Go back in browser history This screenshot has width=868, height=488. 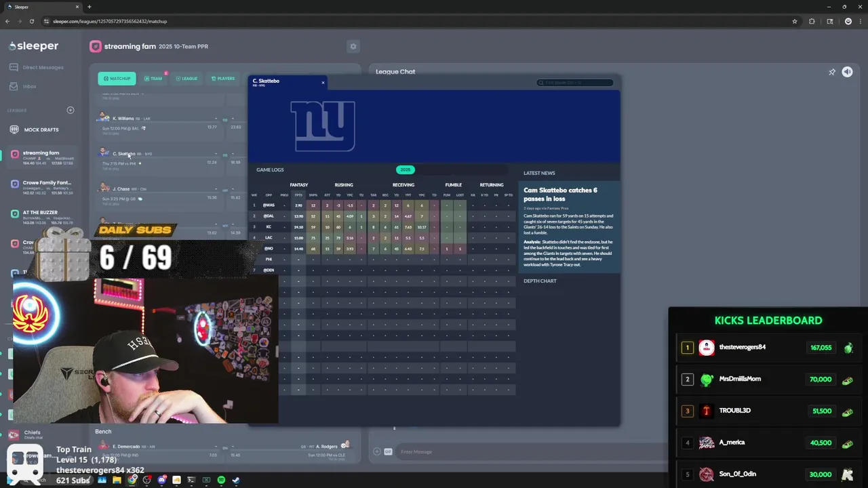tap(7, 21)
